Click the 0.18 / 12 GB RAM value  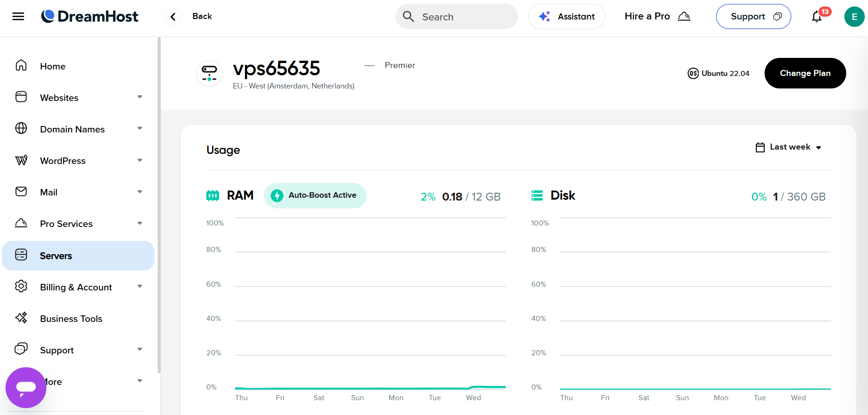471,197
